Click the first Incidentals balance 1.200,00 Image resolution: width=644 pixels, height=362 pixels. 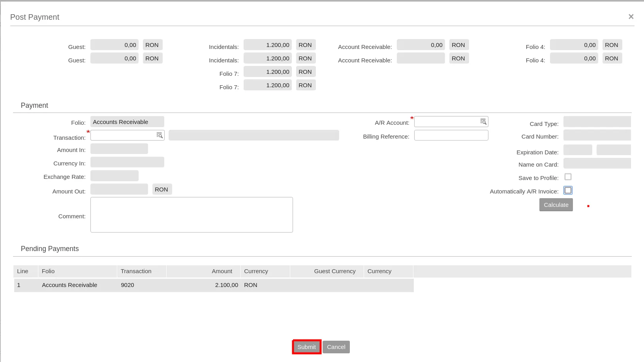point(268,45)
